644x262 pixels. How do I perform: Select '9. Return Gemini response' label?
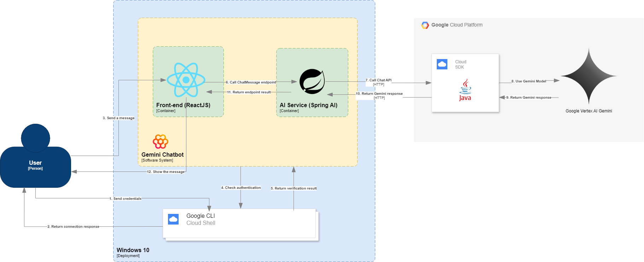point(529,98)
